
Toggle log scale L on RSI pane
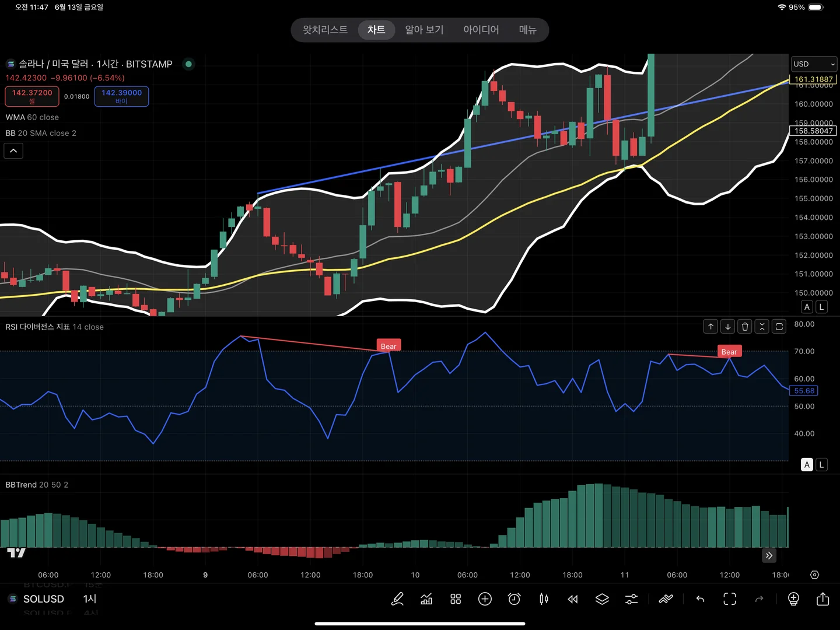click(x=821, y=465)
